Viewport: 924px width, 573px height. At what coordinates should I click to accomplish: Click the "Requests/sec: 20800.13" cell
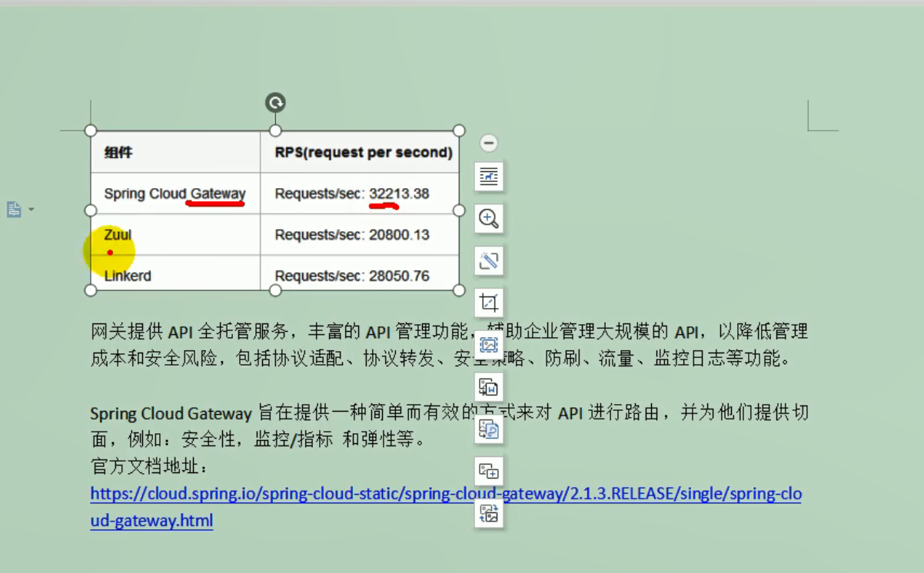pos(360,235)
